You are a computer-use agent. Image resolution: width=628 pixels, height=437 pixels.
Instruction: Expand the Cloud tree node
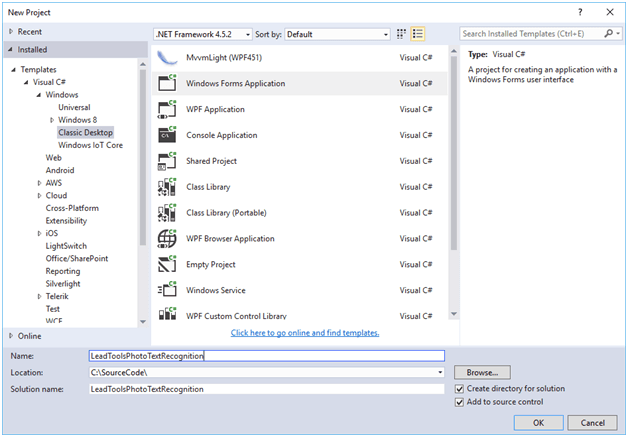[x=39, y=195]
